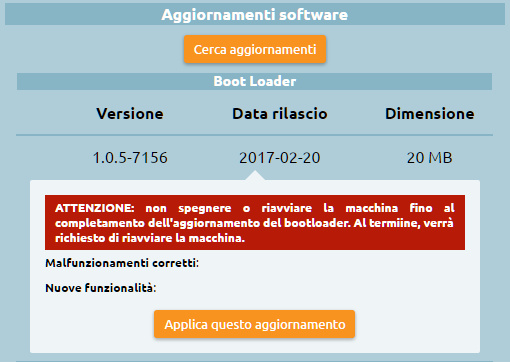
Task: Collapse the Boot Loader section header
Action: pyautogui.click(x=255, y=81)
